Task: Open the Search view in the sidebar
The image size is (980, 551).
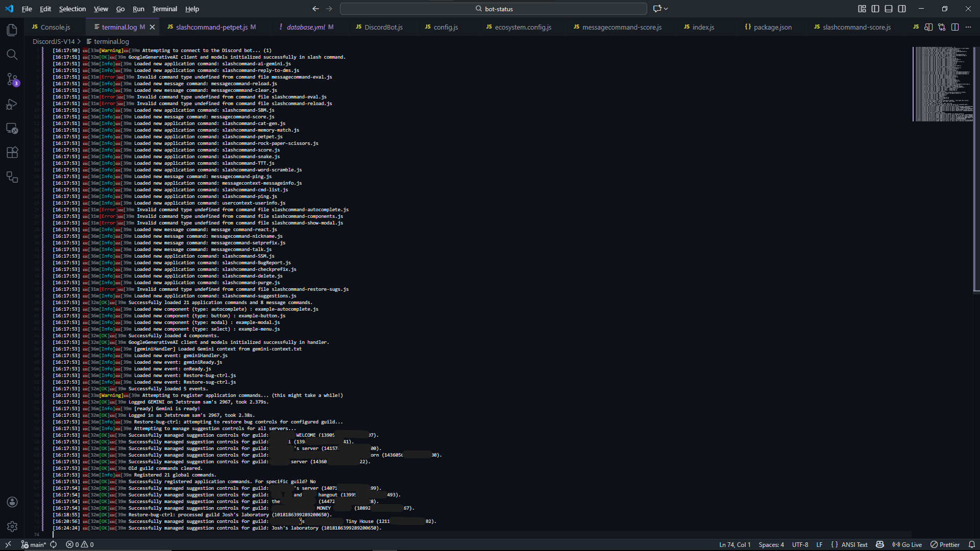Action: click(x=12, y=55)
